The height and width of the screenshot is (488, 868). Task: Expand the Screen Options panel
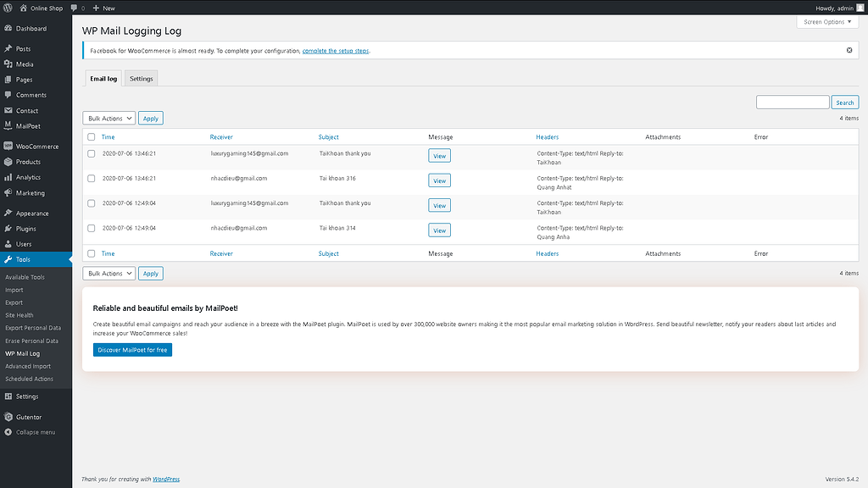pos(826,21)
